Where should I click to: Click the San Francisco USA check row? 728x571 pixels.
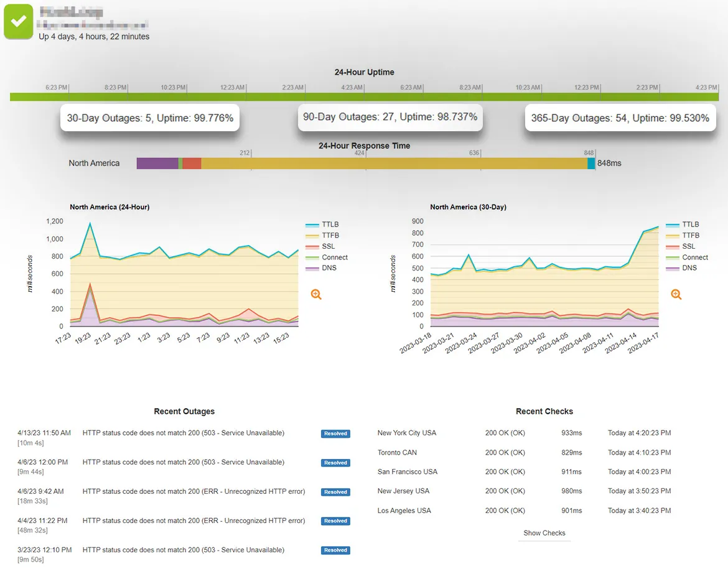(x=524, y=471)
